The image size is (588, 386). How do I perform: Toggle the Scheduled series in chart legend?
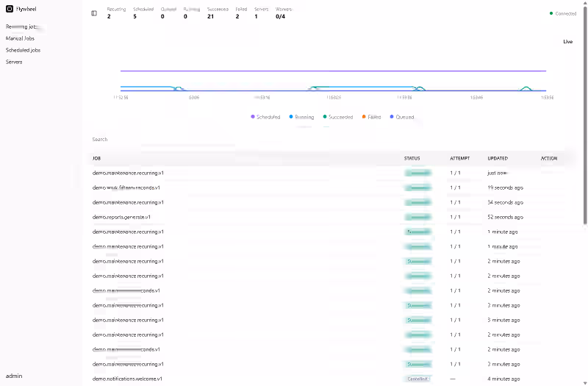(x=265, y=117)
